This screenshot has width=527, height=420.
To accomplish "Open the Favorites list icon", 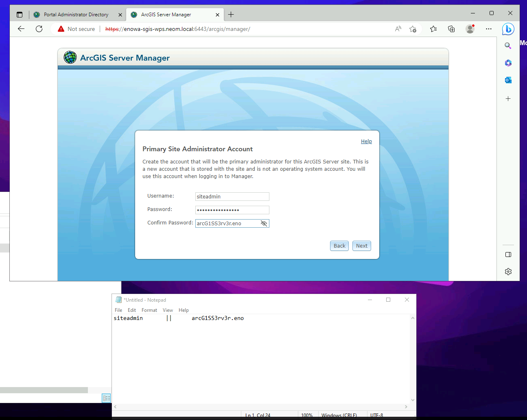I will 433,29.
